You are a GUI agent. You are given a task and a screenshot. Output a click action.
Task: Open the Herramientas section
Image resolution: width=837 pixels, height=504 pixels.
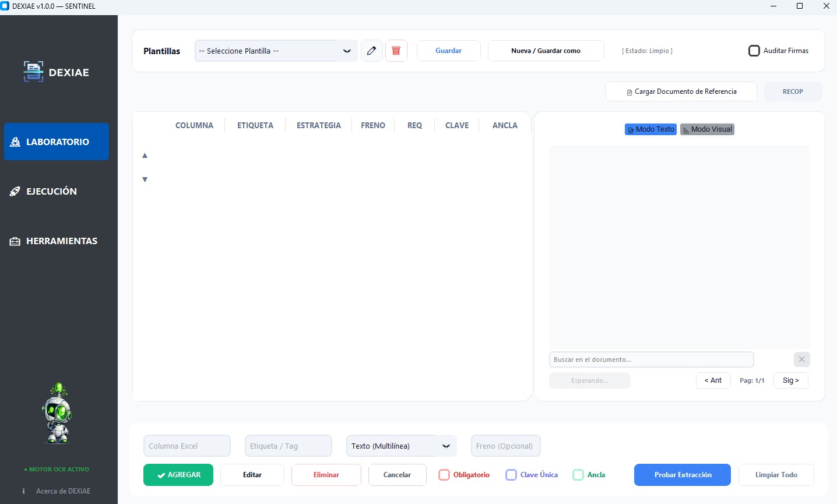(61, 241)
